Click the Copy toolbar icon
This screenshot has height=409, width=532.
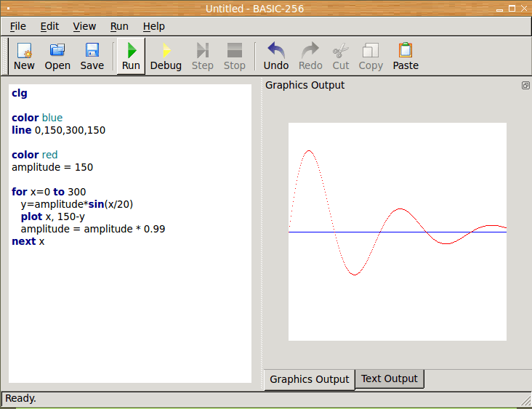pyautogui.click(x=371, y=56)
